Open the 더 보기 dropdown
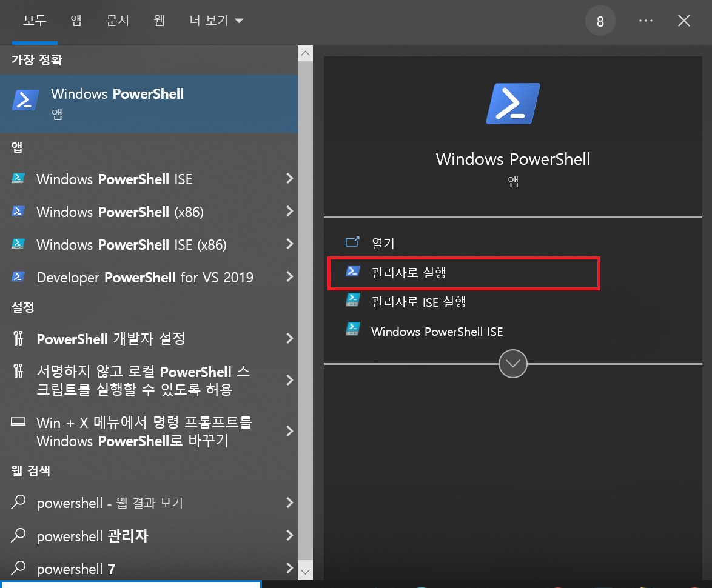The width and height of the screenshot is (712, 588). pos(217,21)
